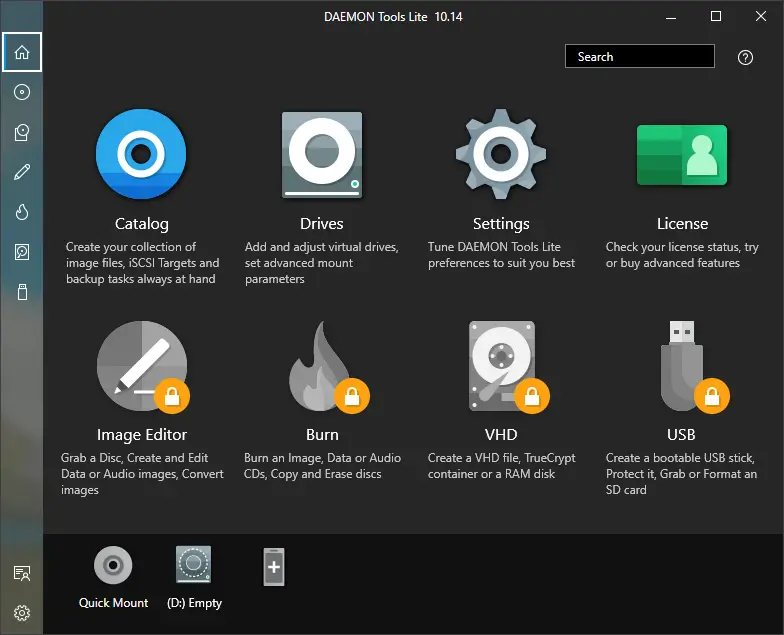Click the large Settings gear tile icon
This screenshot has width=784, height=635.
(x=501, y=154)
